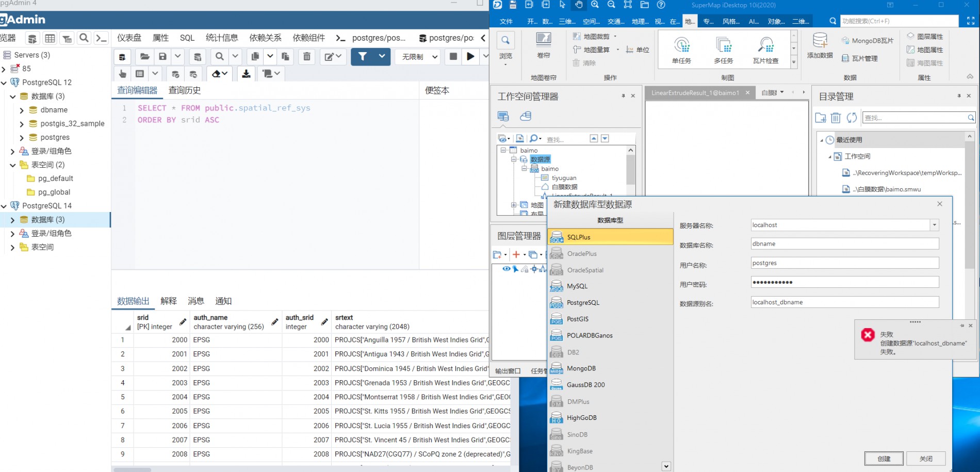Click the paste icon in pgAdmin toolbar
This screenshot has height=472, width=980.
pyautogui.click(x=285, y=56)
